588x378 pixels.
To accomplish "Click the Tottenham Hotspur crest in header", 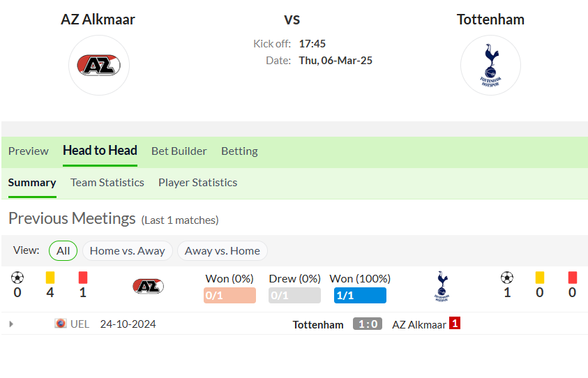I will [x=490, y=66].
